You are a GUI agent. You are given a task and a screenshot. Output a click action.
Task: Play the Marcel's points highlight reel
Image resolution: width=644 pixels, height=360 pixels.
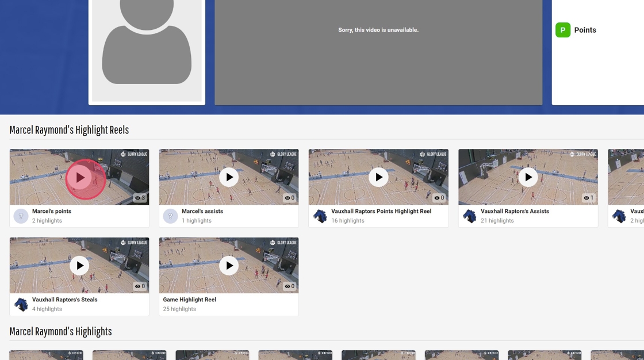80,177
